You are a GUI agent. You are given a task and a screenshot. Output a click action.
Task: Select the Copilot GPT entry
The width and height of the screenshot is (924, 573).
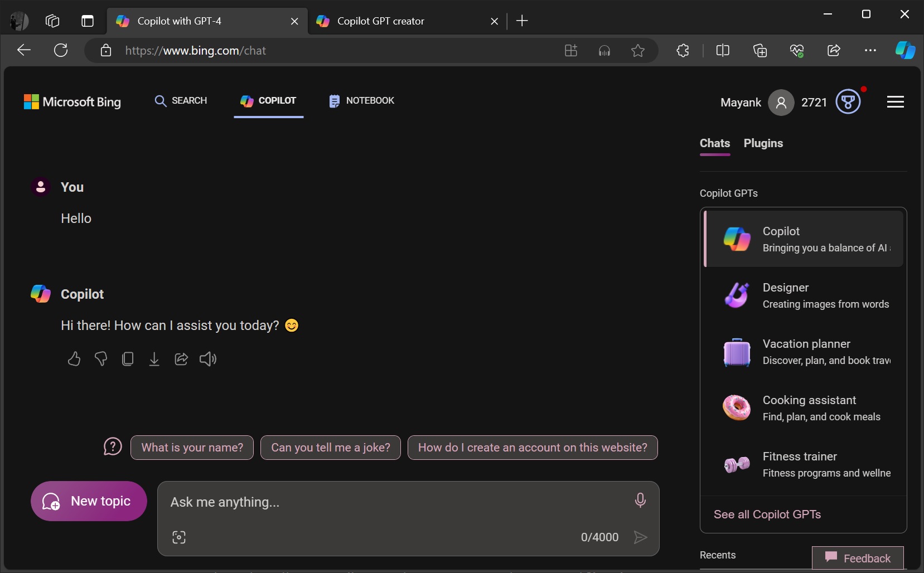click(x=804, y=239)
